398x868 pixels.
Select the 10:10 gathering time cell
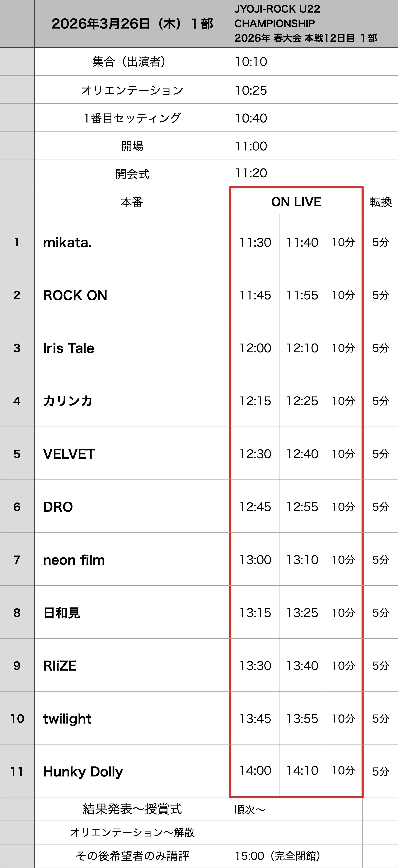[251, 62]
